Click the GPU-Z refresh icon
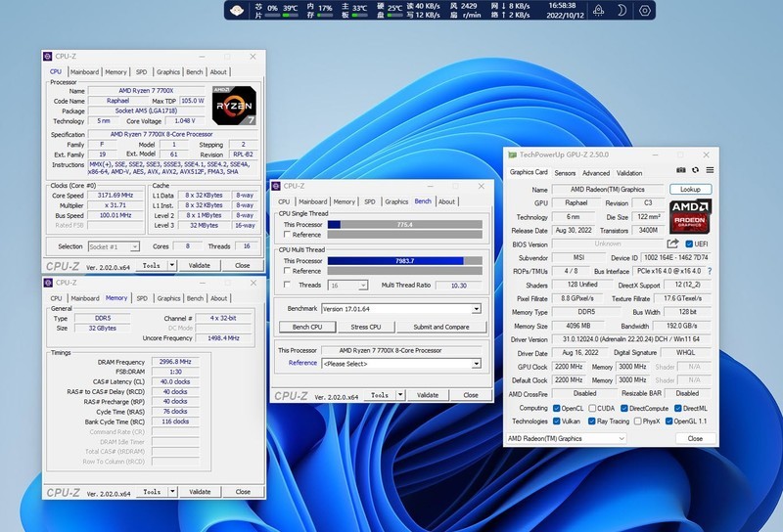The width and height of the screenshot is (783, 532). [x=695, y=171]
